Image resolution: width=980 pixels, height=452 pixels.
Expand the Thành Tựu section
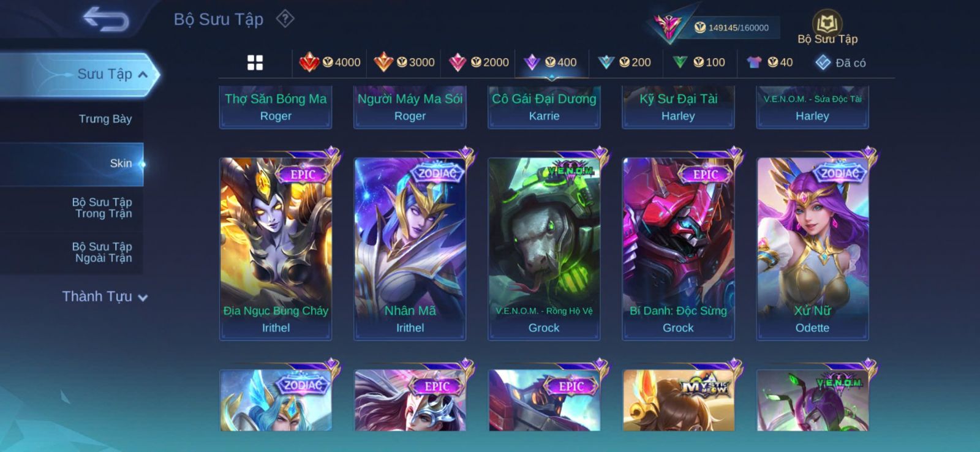click(x=104, y=296)
